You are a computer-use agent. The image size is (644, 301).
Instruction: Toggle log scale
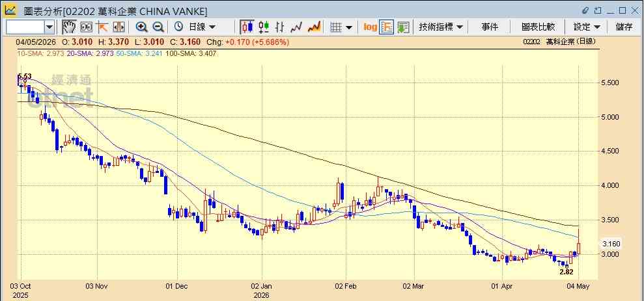(370, 27)
